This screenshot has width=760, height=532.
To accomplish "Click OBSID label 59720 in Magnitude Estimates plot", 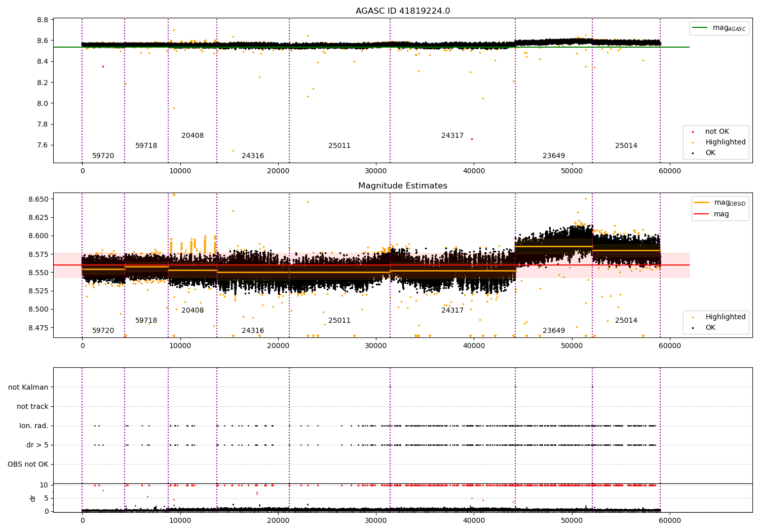I will tap(103, 331).
